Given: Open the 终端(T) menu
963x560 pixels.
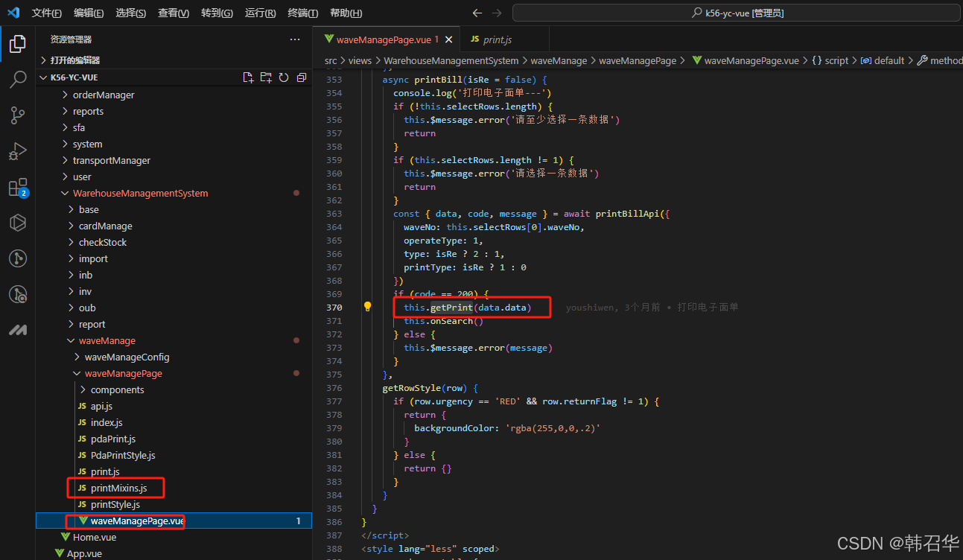Looking at the screenshot, I should (303, 13).
